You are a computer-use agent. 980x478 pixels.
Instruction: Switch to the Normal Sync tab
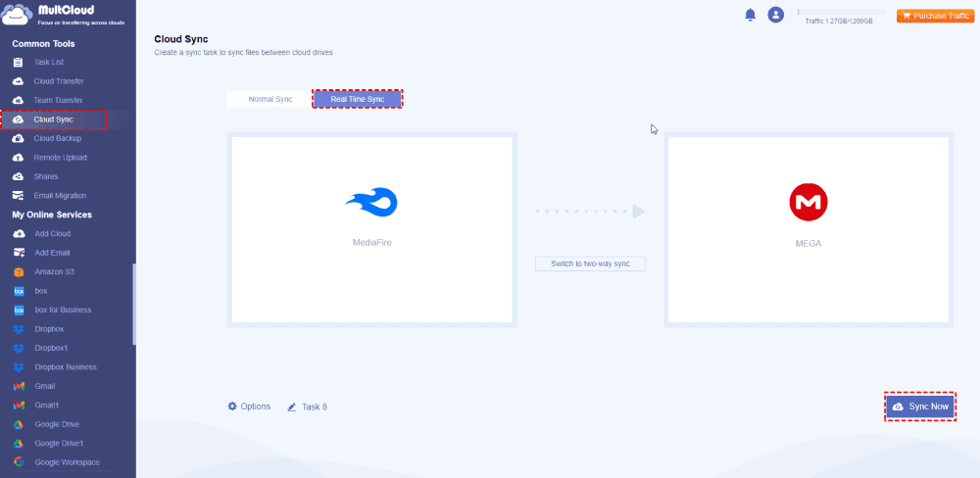click(x=270, y=99)
